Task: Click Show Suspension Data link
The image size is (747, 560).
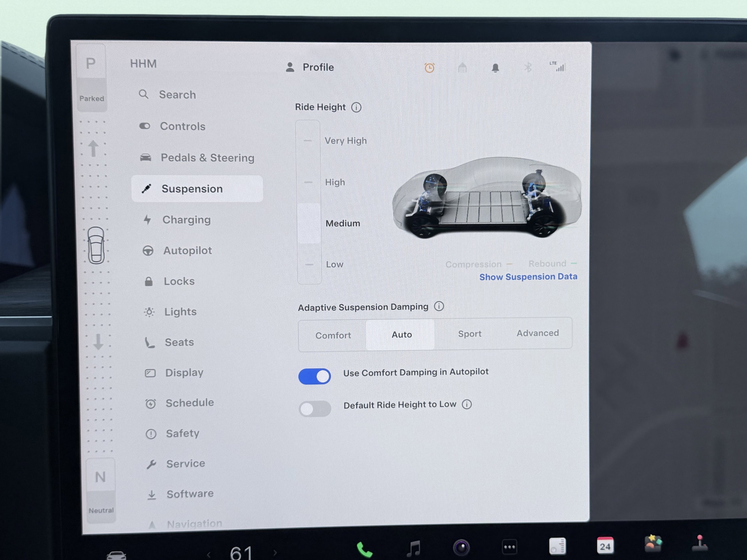Action: tap(528, 277)
